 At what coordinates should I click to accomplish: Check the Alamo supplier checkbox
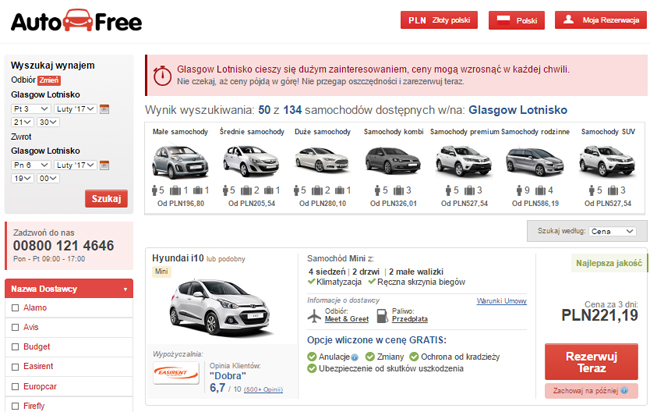(15, 308)
